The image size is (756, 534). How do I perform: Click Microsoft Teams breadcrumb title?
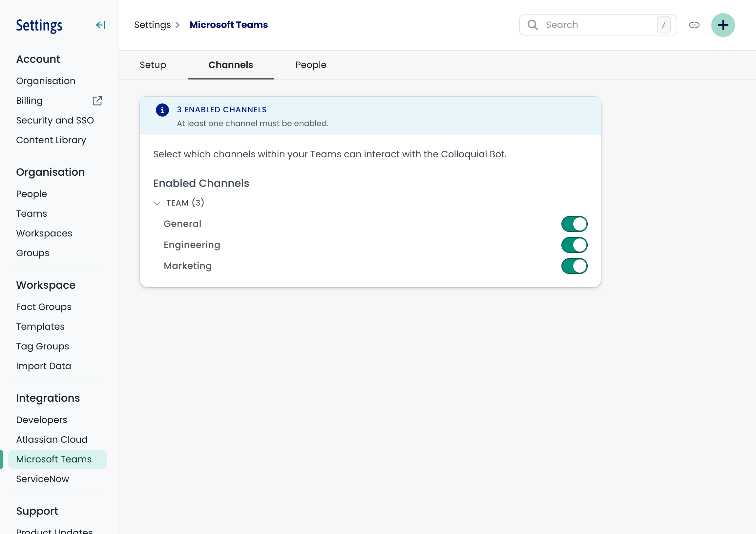pos(228,25)
